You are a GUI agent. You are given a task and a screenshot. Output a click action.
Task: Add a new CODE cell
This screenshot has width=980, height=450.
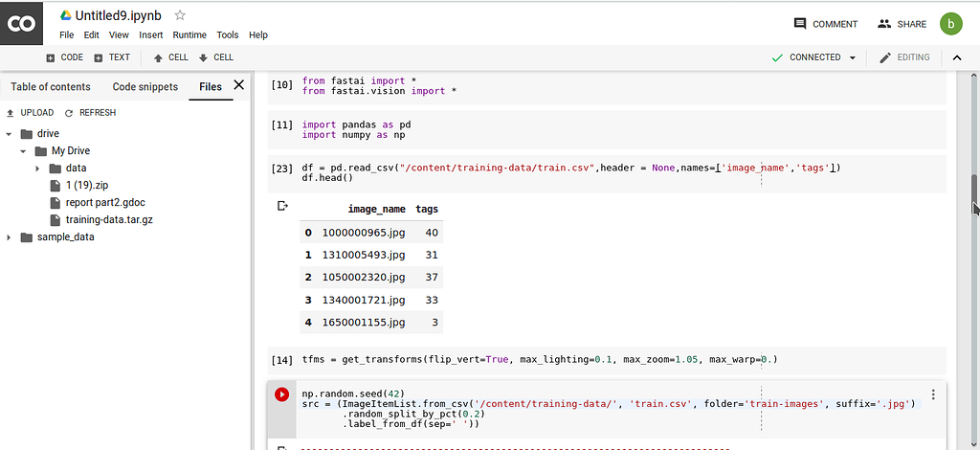(64, 57)
